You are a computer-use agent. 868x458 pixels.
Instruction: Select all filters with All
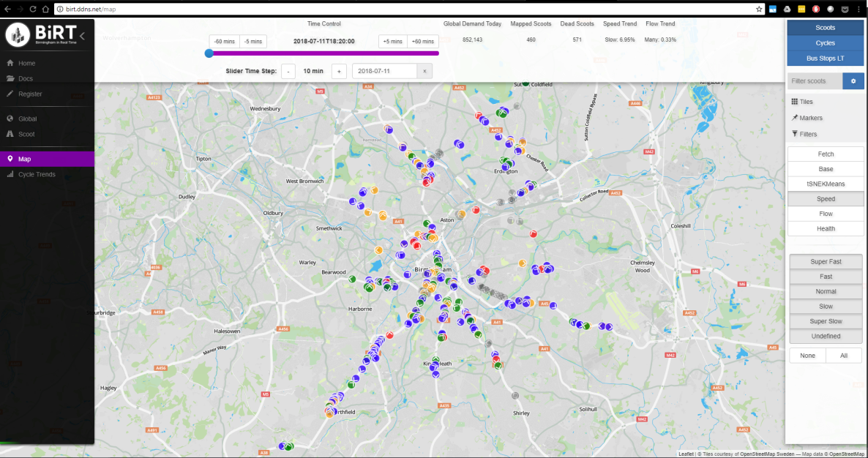(844, 356)
